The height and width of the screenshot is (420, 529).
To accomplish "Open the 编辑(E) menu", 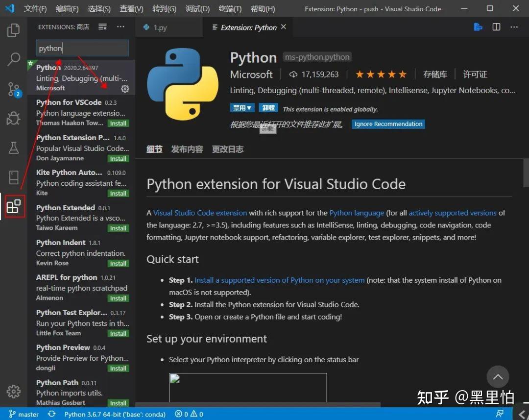I will [x=67, y=8].
